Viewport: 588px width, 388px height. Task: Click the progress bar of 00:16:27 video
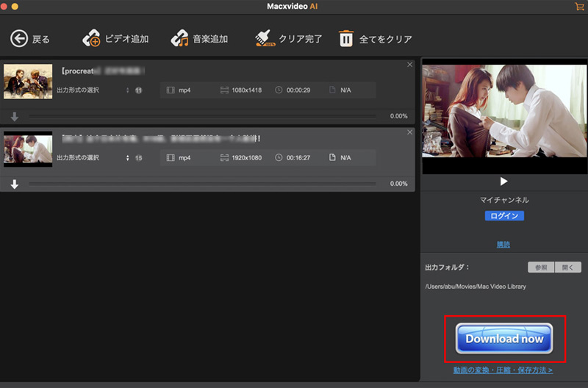point(203,184)
